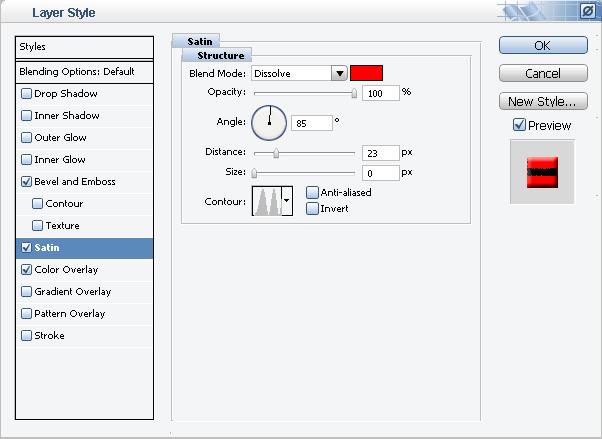The height and width of the screenshot is (439, 602).
Task: Click the Cancel button
Action: tap(542, 74)
